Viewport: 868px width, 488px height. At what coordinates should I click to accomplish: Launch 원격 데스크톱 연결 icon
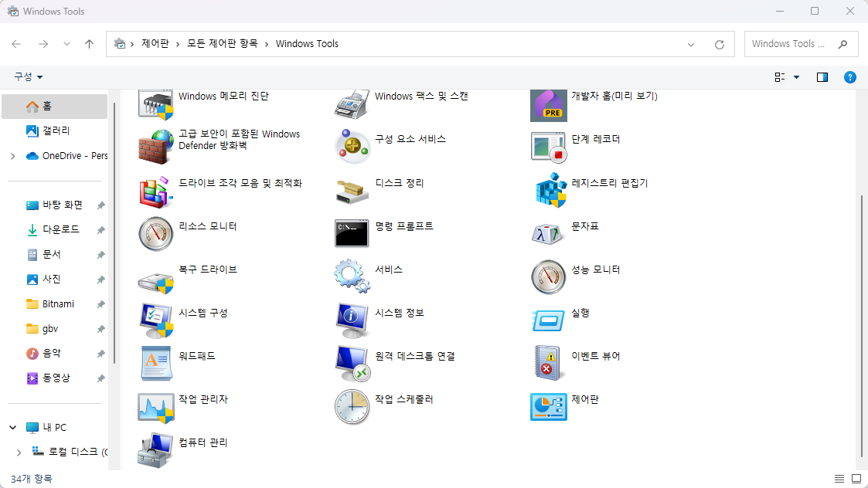point(352,364)
